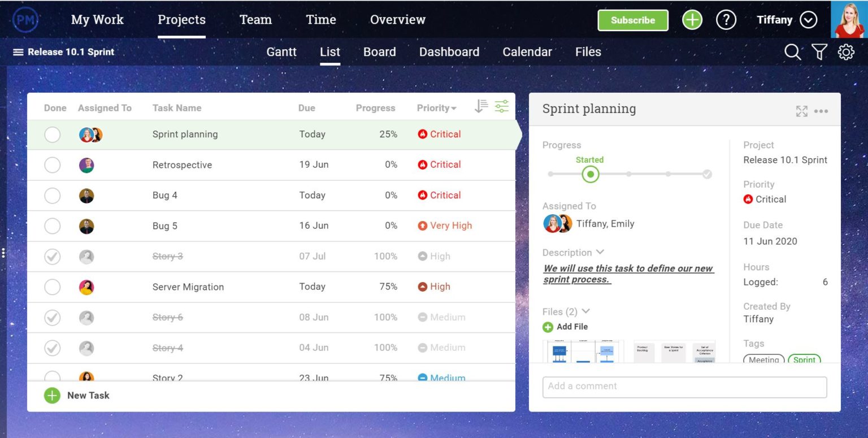868x438 pixels.
Task: Expand the Sprint planning detail panel fullscreen
Action: point(802,111)
